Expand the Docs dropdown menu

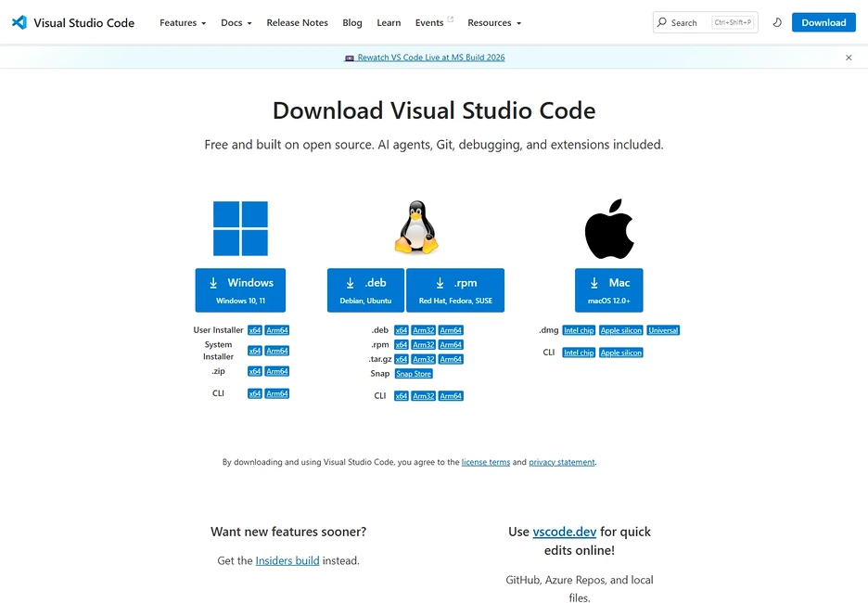pos(236,22)
